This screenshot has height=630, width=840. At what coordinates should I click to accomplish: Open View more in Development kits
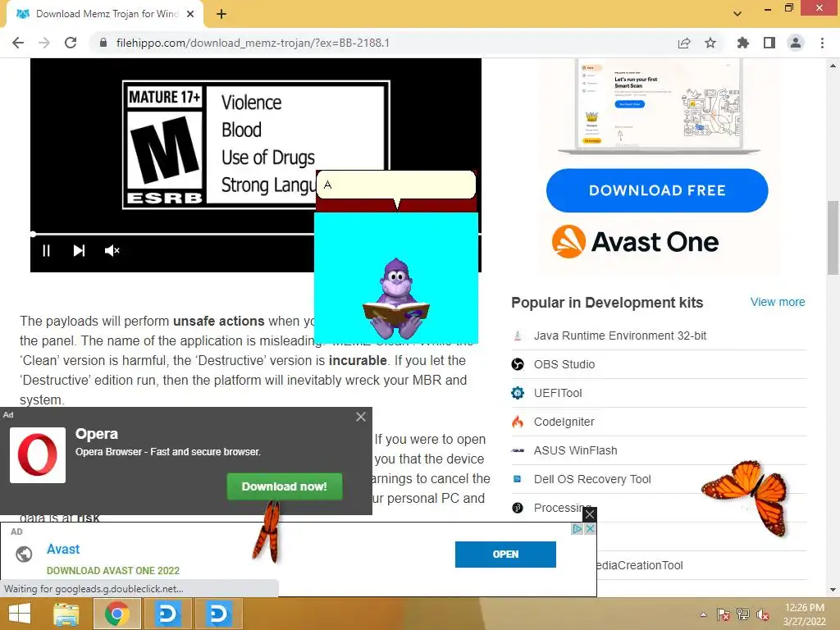[778, 302]
